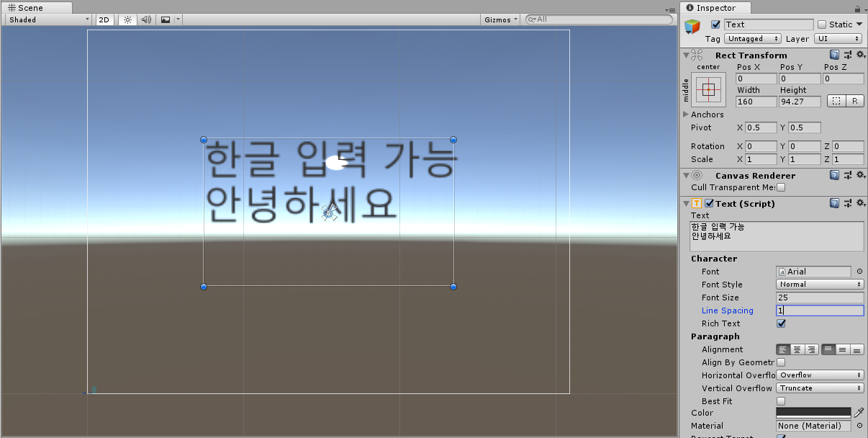Viewport: 868px width, 438px height.
Task: Open the Gizmos dropdown
Action: click(x=501, y=19)
